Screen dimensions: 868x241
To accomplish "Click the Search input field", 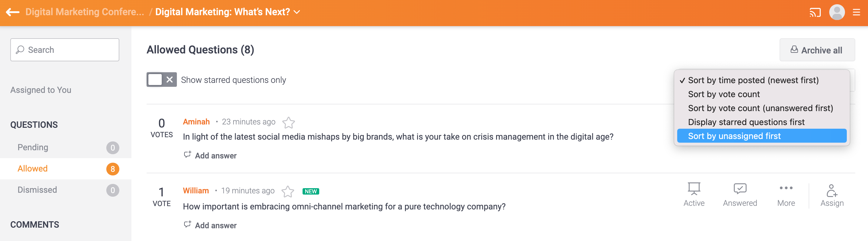I will [65, 50].
